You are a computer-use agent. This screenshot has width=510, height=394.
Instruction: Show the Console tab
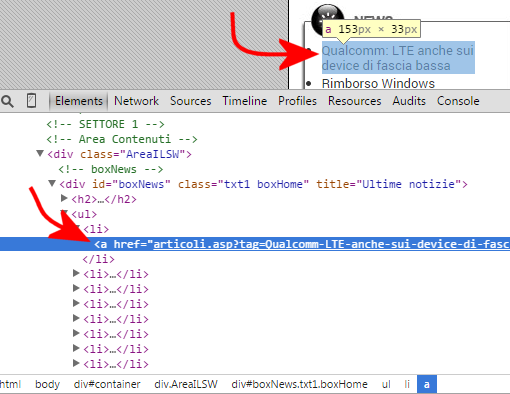point(458,101)
